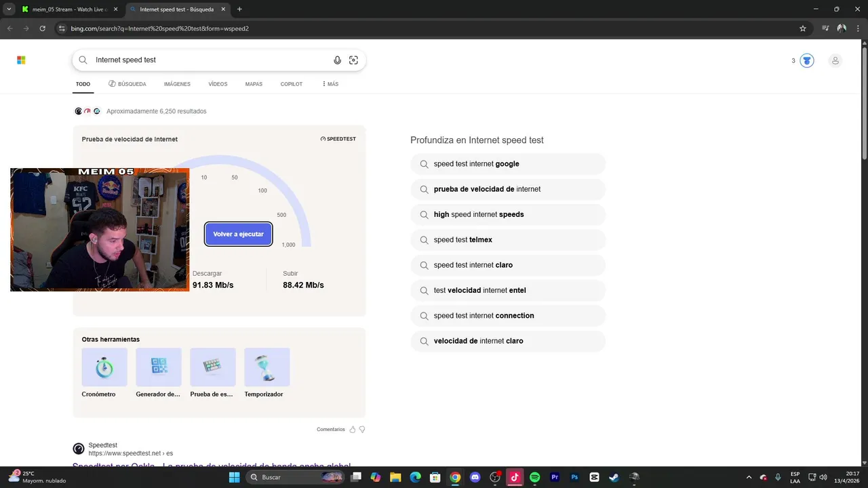Select suggestion speed test internet connection
This screenshot has width=868, height=488.
coord(508,316)
